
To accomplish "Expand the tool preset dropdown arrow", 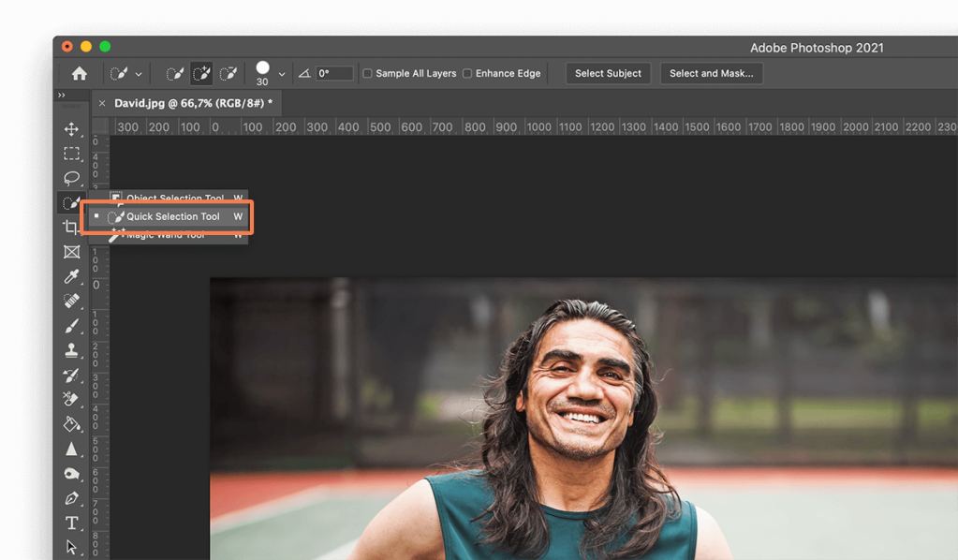I will pyautogui.click(x=139, y=75).
